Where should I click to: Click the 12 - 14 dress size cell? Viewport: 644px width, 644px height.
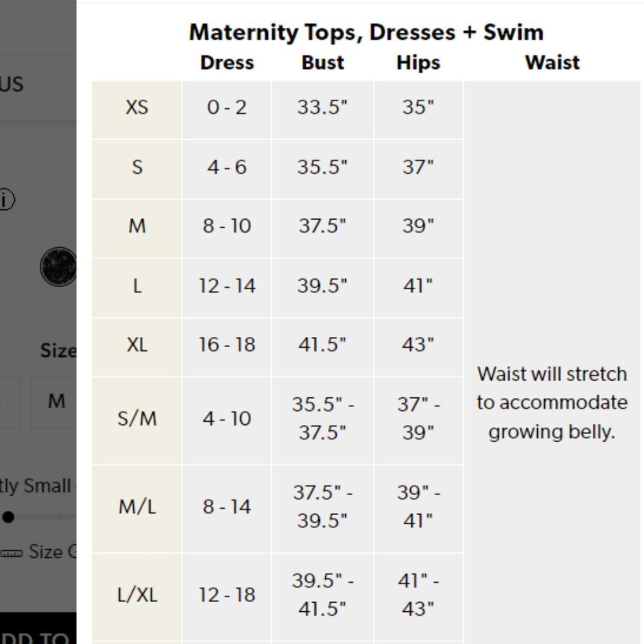click(227, 285)
